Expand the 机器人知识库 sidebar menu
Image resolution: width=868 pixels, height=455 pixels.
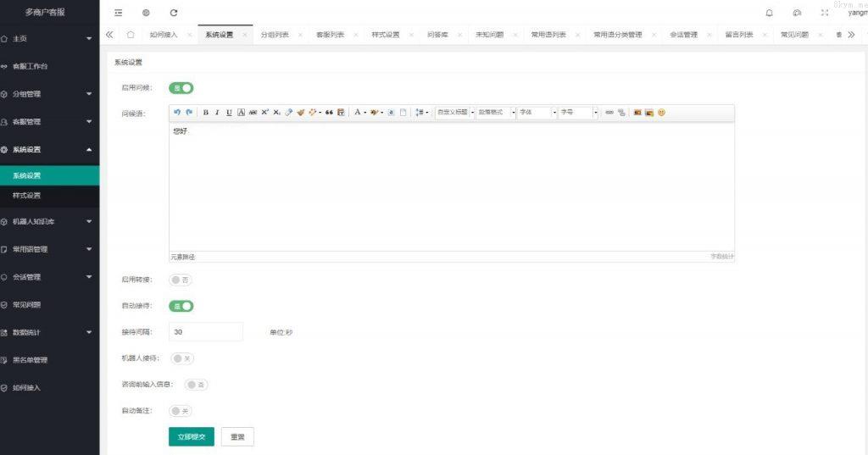(49, 222)
